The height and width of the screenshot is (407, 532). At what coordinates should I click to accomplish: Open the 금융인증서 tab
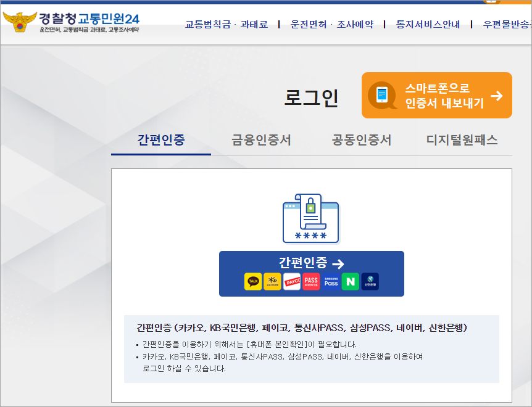tap(261, 140)
